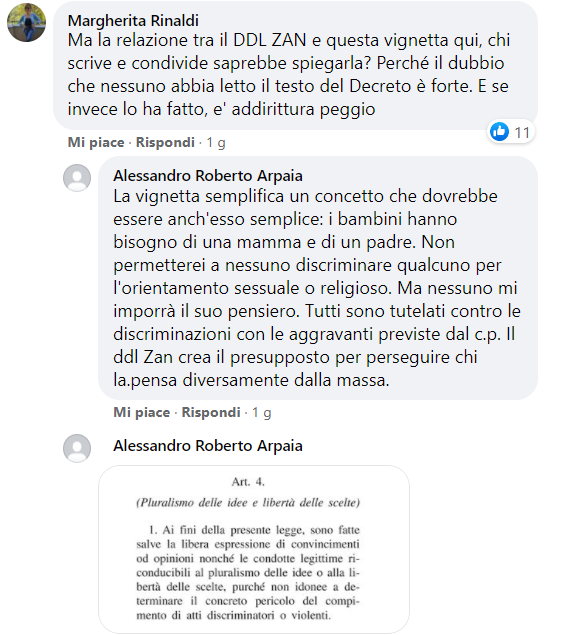The height and width of the screenshot is (635, 576).
Task: Click Alessandro's reply text about the vignetta
Action: (317, 288)
